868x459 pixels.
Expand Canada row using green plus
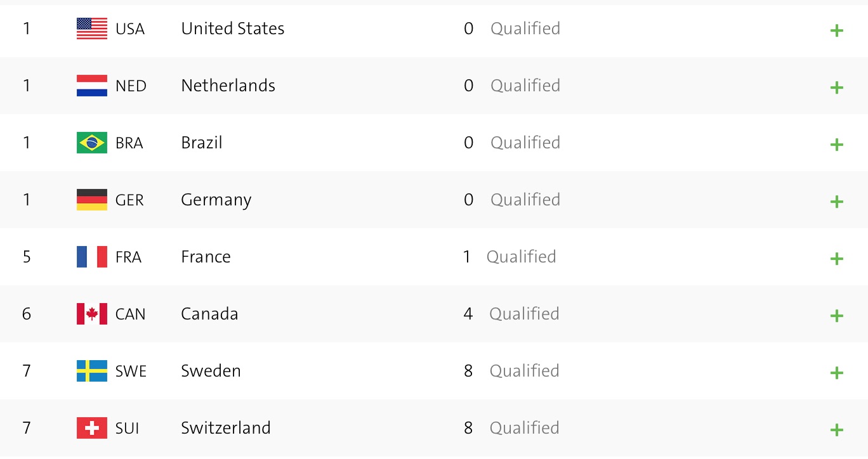(x=837, y=316)
